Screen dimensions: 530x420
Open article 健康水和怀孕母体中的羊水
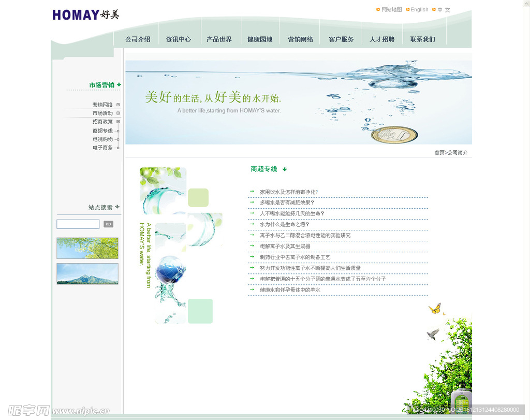click(x=290, y=290)
